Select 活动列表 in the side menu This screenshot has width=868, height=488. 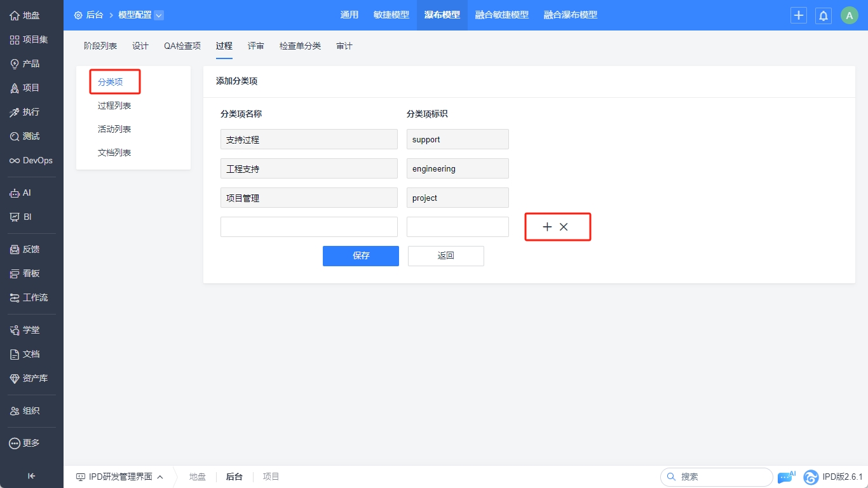point(114,129)
